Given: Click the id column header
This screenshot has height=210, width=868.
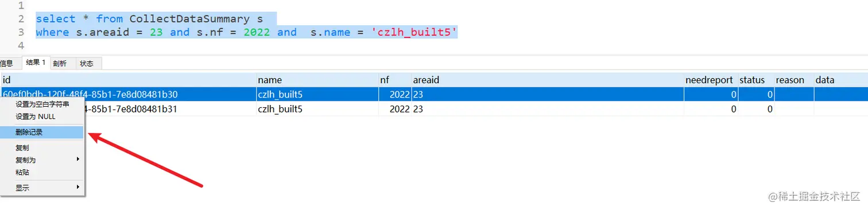Looking at the screenshot, I should click(128, 80).
